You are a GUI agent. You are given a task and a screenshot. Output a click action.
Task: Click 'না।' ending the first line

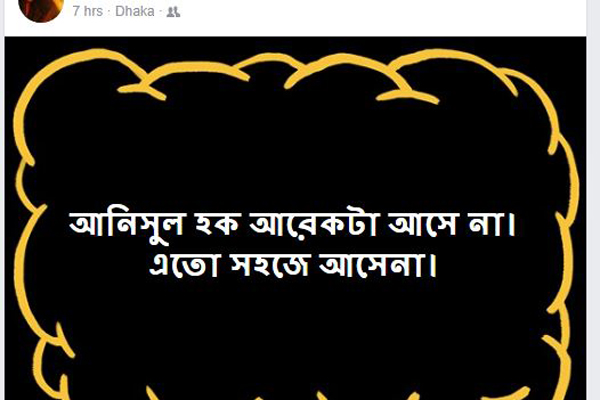(492, 224)
